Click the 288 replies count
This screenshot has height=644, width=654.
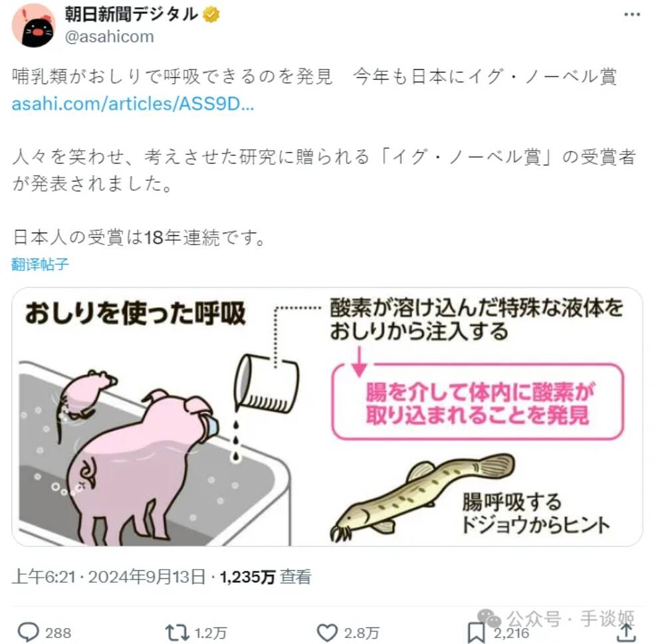(58, 633)
